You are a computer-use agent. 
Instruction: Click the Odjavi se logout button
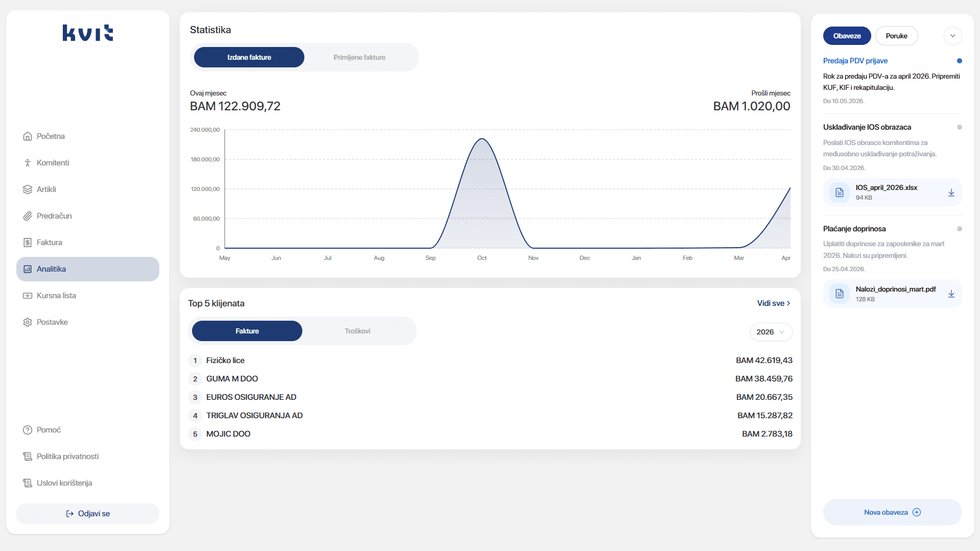(x=88, y=514)
